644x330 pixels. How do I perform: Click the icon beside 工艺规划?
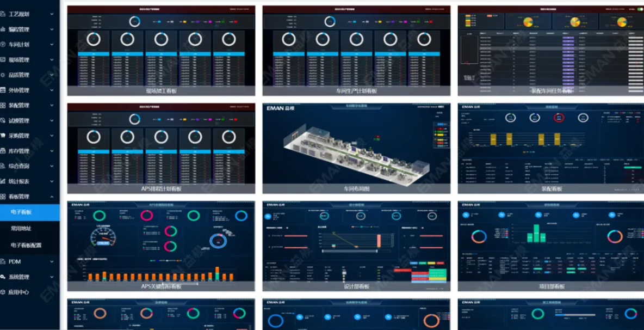3,14
